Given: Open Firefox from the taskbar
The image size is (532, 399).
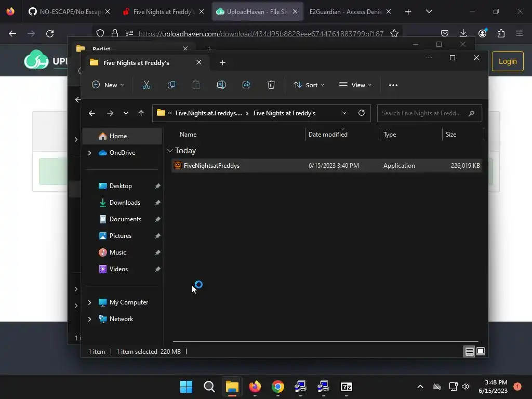Looking at the screenshot, I should pyautogui.click(x=255, y=387).
